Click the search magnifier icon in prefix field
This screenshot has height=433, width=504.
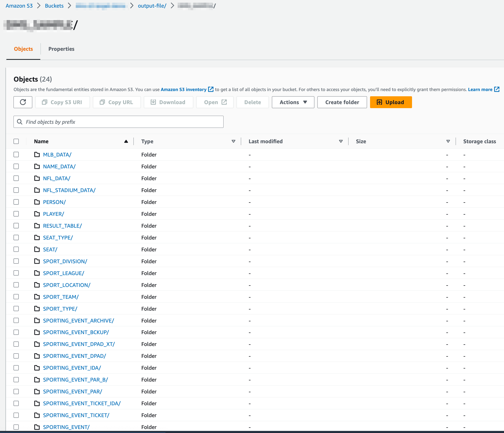[x=20, y=122]
